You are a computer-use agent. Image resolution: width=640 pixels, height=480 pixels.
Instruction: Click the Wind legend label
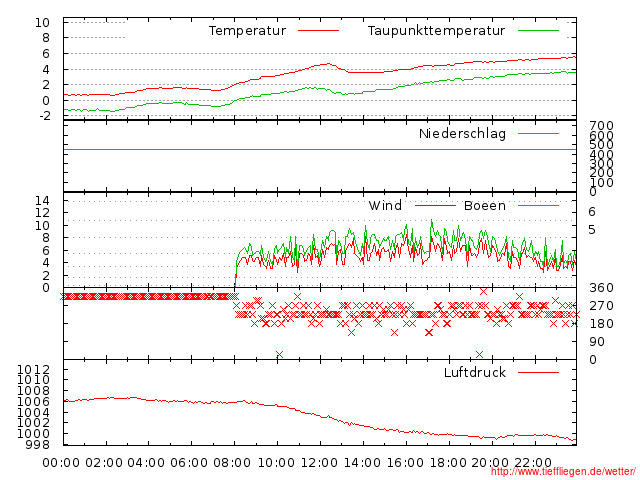tap(385, 206)
